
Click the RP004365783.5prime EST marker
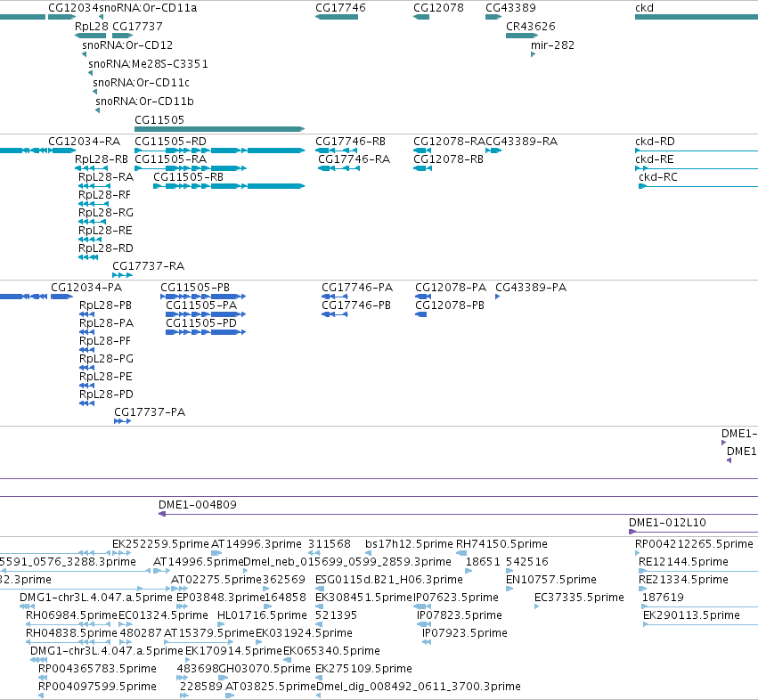(x=44, y=678)
